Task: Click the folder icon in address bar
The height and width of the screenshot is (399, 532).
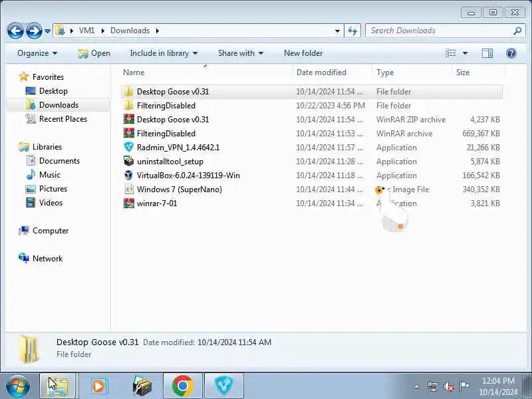Action: pyautogui.click(x=60, y=31)
